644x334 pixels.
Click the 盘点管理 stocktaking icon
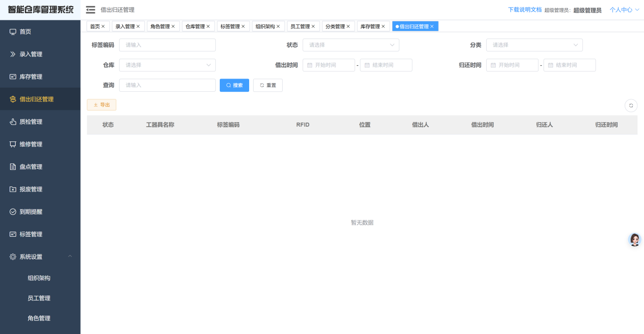(x=13, y=166)
